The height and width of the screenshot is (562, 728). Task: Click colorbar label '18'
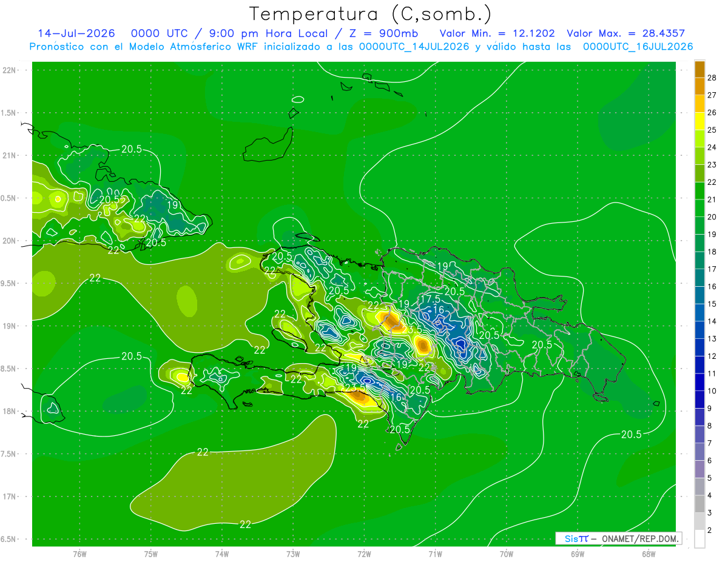point(712,252)
